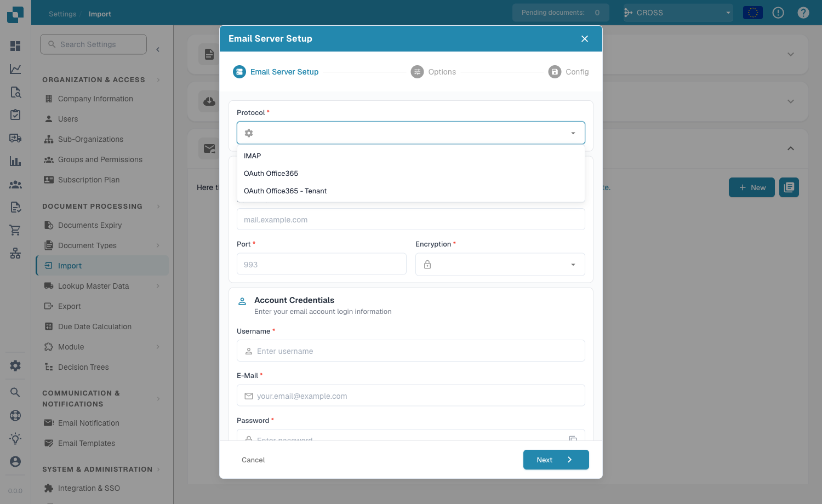This screenshot has height=504, width=822.
Task: Open the alert info icon in header
Action: [778, 13]
